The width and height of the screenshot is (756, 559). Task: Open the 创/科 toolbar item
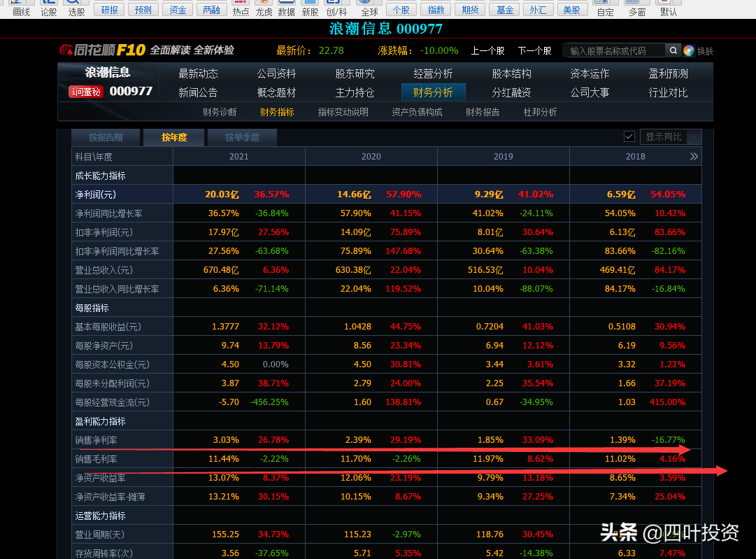[336, 8]
